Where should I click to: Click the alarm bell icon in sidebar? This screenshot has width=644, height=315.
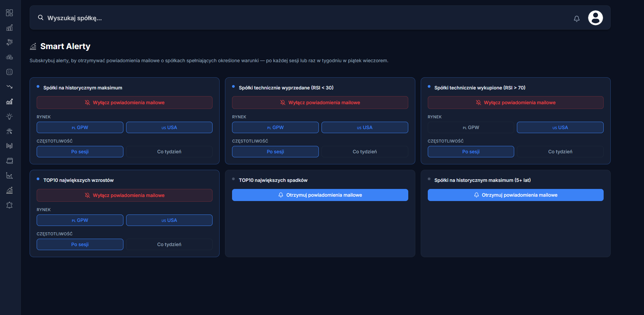9,205
